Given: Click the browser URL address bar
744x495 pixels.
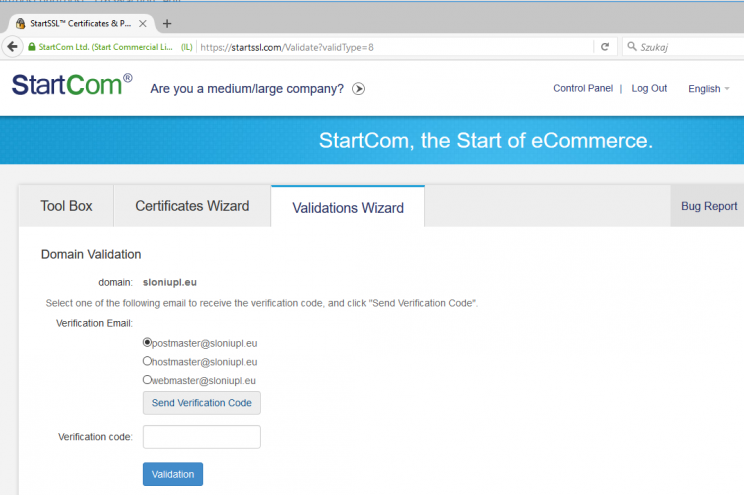Looking at the screenshot, I should 394,47.
